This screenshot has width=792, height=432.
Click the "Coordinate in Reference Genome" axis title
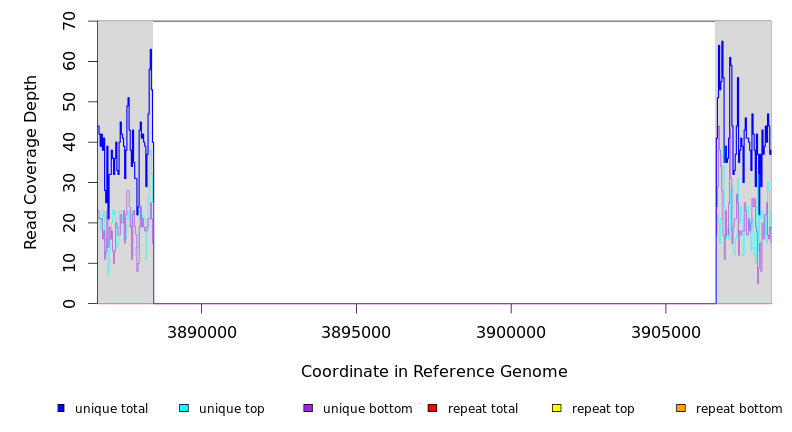(434, 372)
